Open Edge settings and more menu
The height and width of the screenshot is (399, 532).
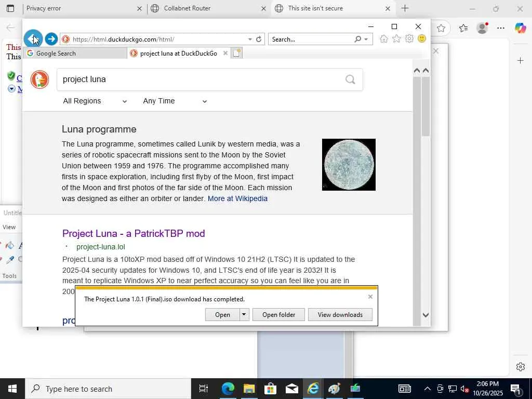tap(501, 28)
